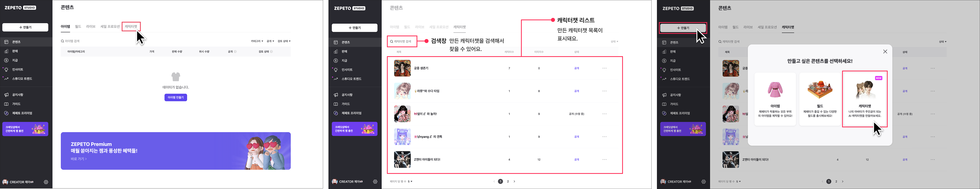Expand 카테고리 filter dropdown in left panel
Viewport: 980px width, 189px height.
click(x=257, y=41)
